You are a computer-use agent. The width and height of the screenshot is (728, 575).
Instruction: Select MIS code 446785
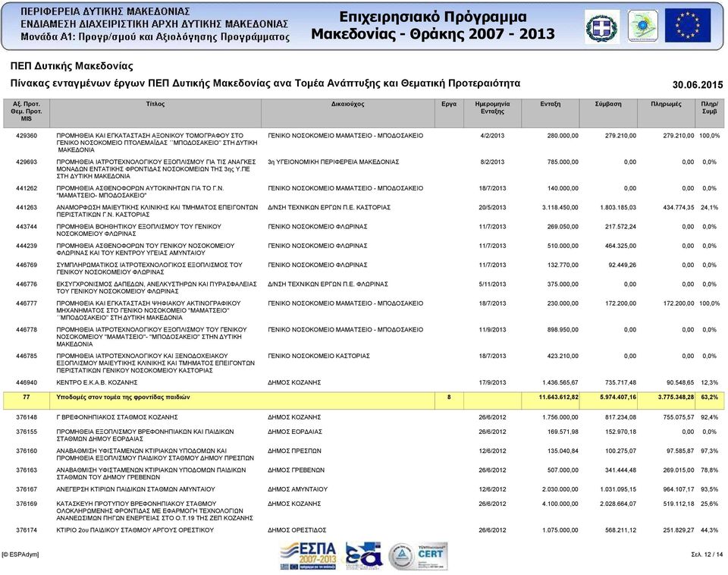click(27, 357)
